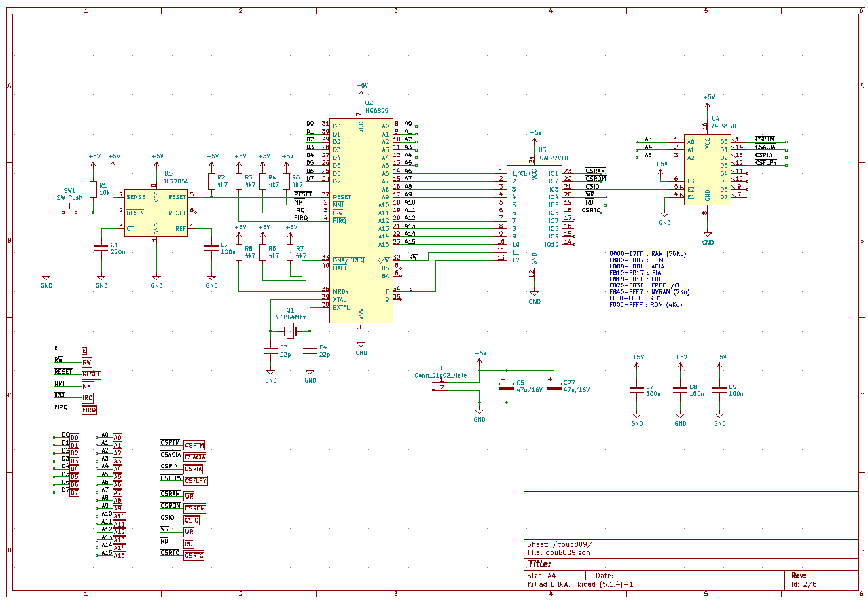868x602 pixels.
Task: Click the note 'E818-E81F : FDC'
Action: [635, 279]
